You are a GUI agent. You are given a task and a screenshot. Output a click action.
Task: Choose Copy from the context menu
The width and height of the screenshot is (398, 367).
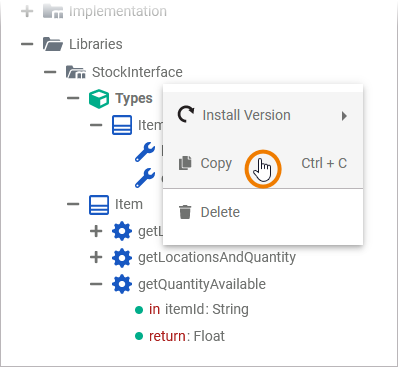click(x=263, y=163)
